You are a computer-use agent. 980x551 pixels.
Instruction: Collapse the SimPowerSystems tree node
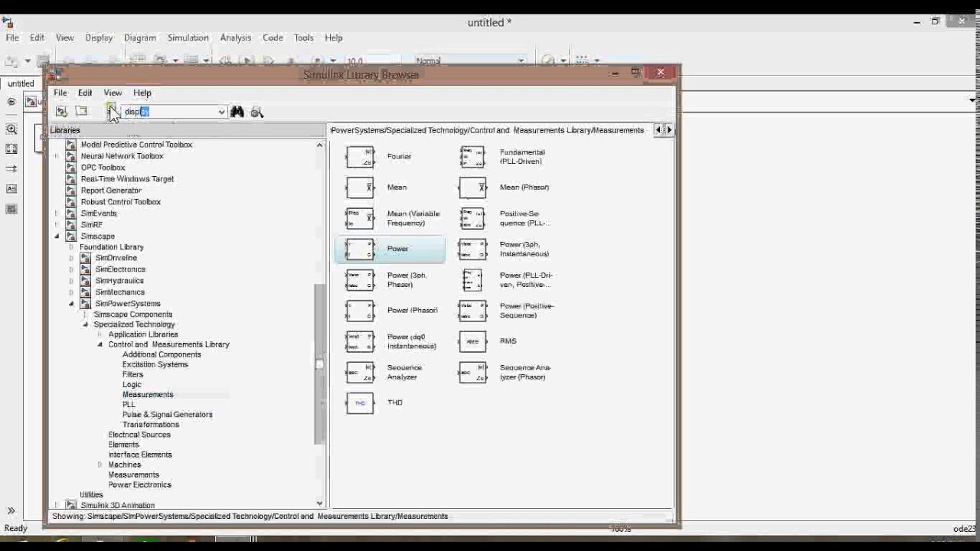(x=71, y=304)
